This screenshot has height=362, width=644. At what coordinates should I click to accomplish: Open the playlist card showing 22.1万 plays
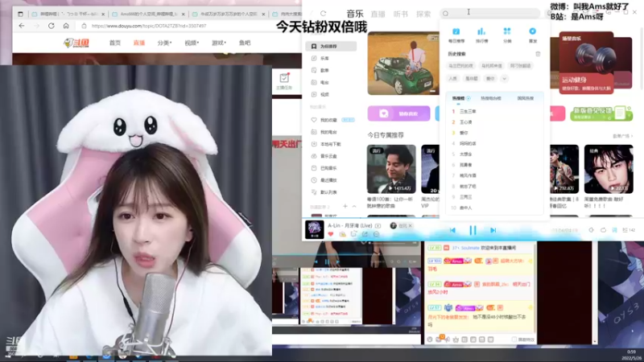tap(609, 169)
